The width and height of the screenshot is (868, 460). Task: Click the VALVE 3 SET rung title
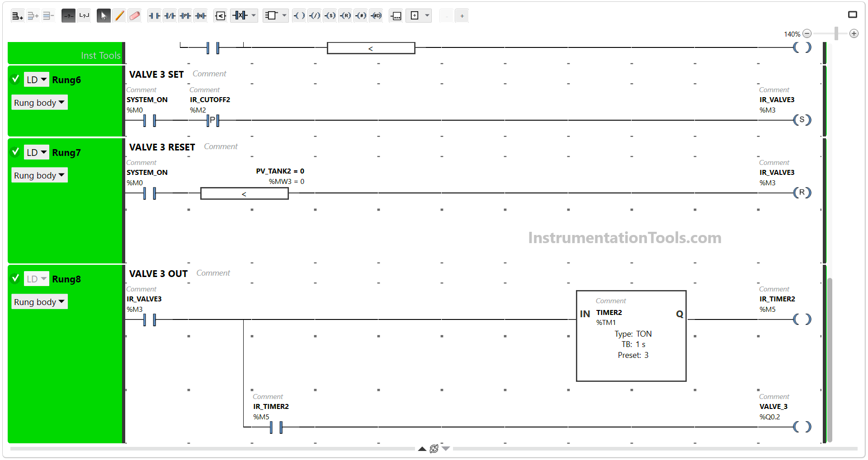coord(156,75)
